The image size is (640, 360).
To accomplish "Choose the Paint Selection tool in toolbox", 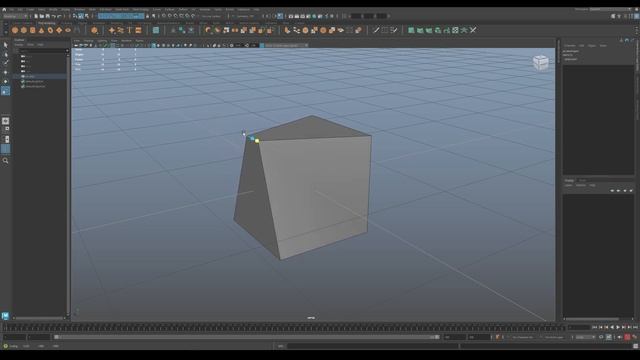I will coord(5,63).
